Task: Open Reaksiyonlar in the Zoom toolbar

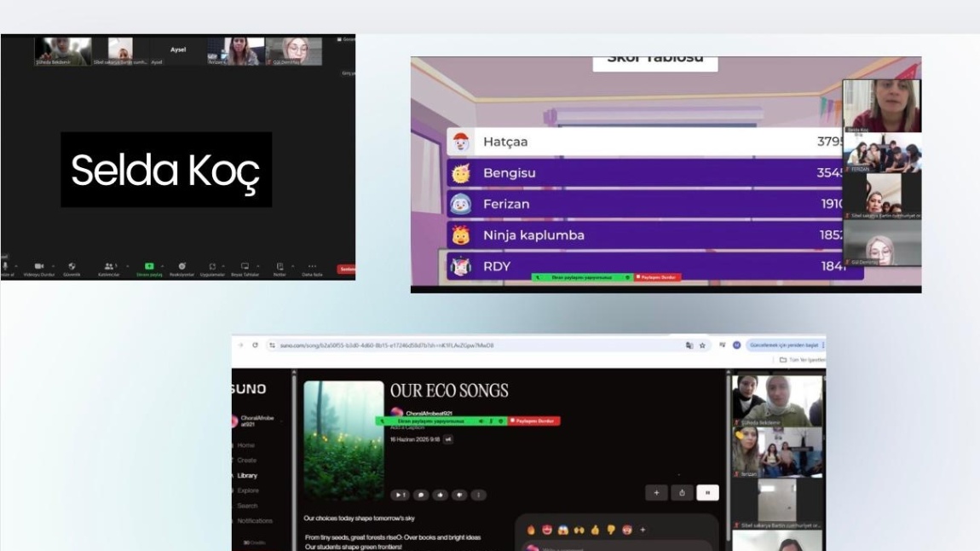Action: tap(182, 266)
